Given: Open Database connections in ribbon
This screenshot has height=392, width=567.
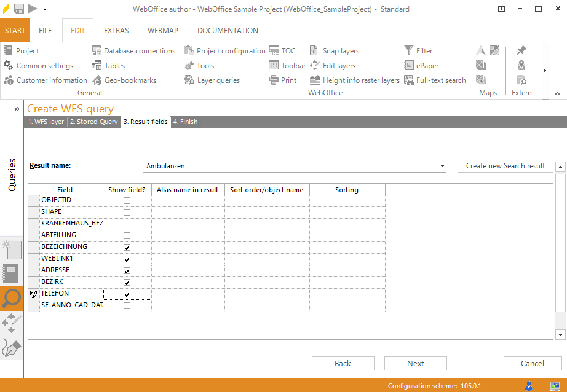Looking at the screenshot, I should [x=133, y=51].
